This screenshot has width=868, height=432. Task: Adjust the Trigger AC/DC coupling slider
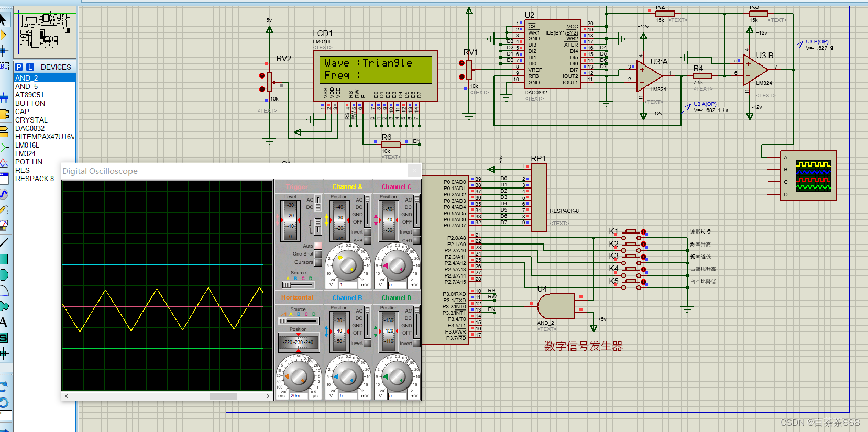click(x=318, y=203)
